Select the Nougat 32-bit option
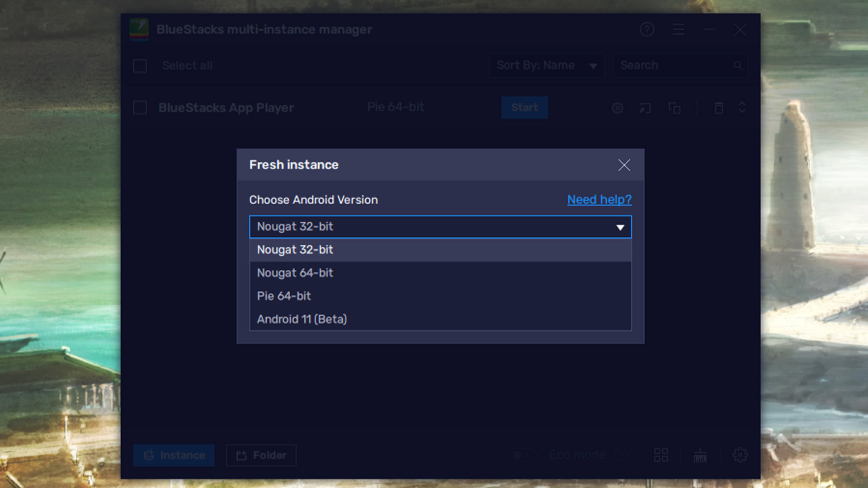 click(x=440, y=250)
